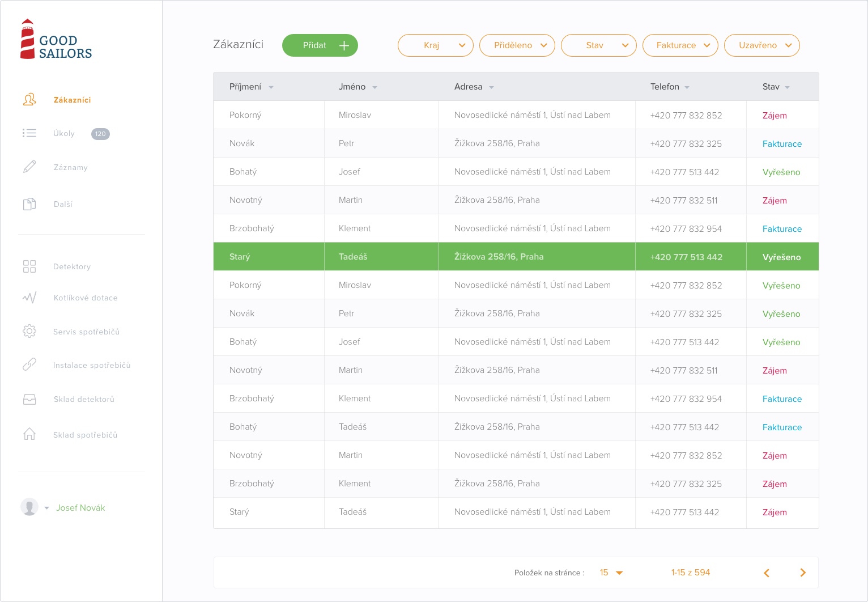
Task: Click the Záznamy pencil icon
Action: (x=29, y=167)
